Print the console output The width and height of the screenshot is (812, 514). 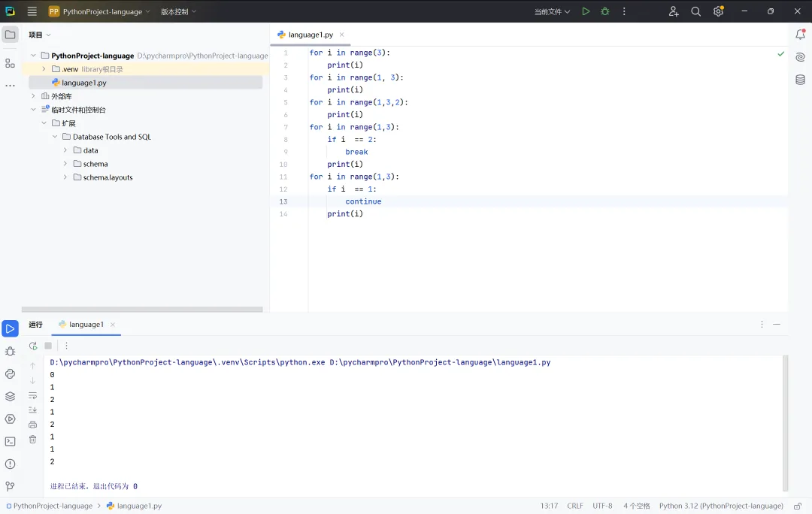32,425
